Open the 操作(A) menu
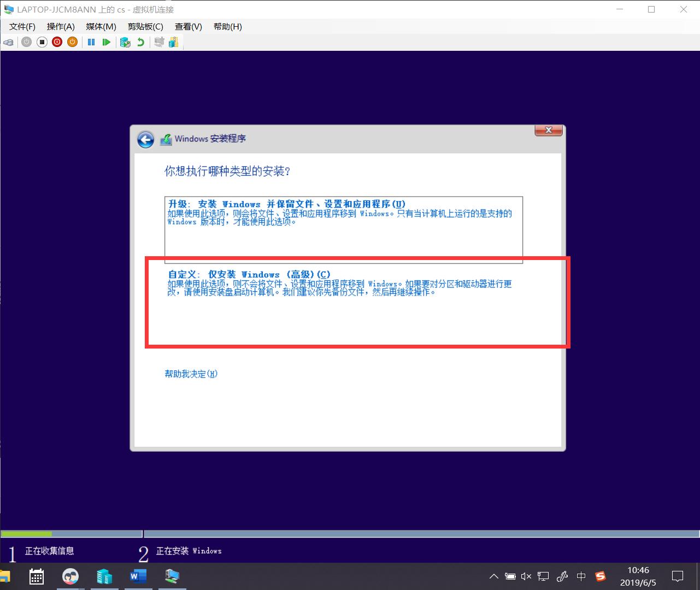Screen dimensions: 700x590 click(x=61, y=26)
